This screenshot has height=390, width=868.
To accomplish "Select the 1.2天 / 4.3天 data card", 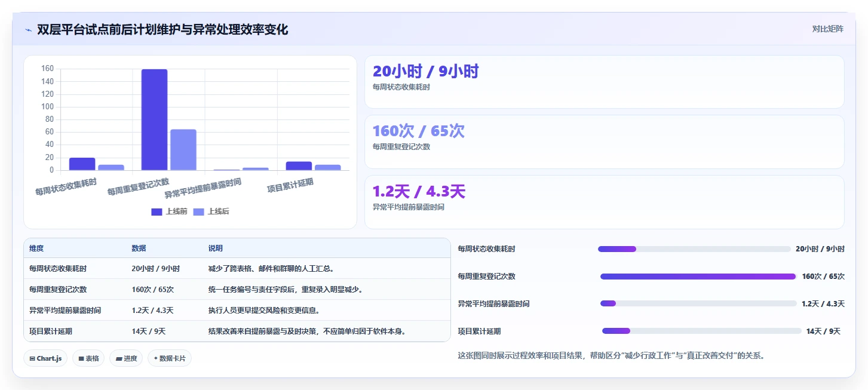I will [x=605, y=202].
